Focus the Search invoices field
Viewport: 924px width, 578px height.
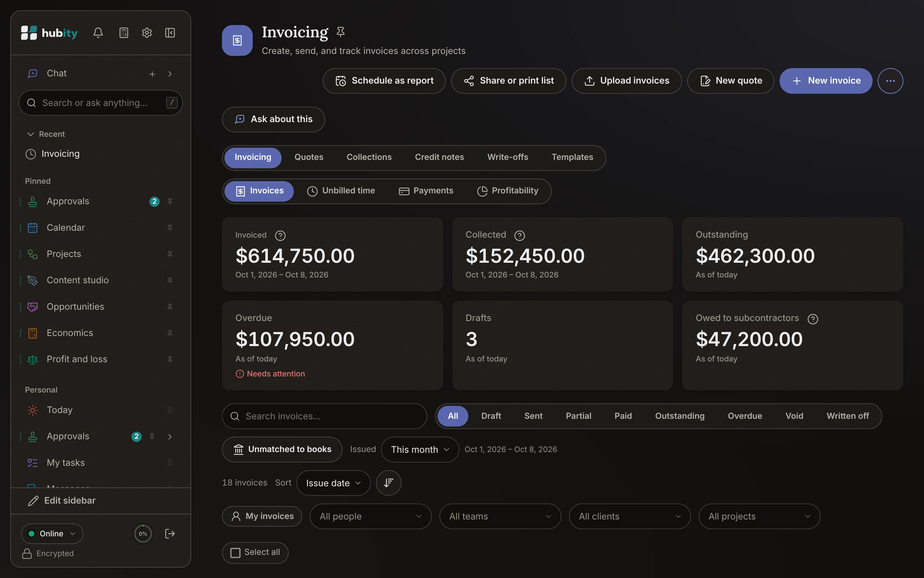(x=324, y=416)
